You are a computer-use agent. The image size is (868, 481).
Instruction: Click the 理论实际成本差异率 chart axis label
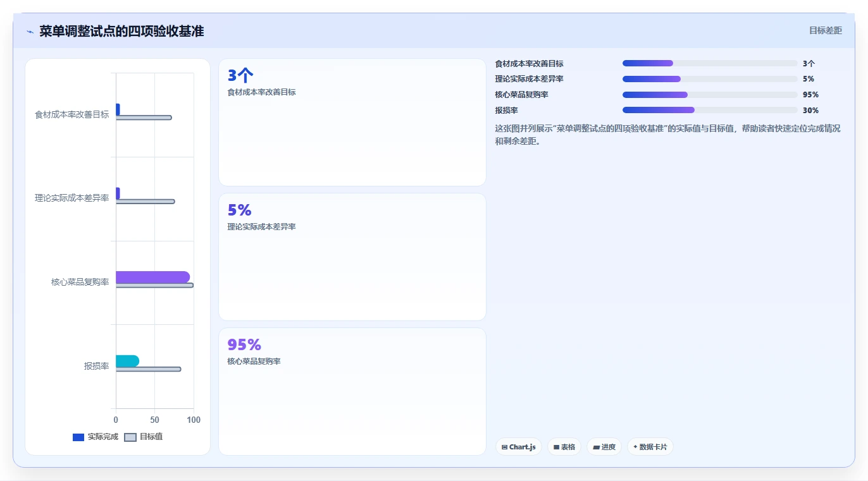(x=72, y=198)
